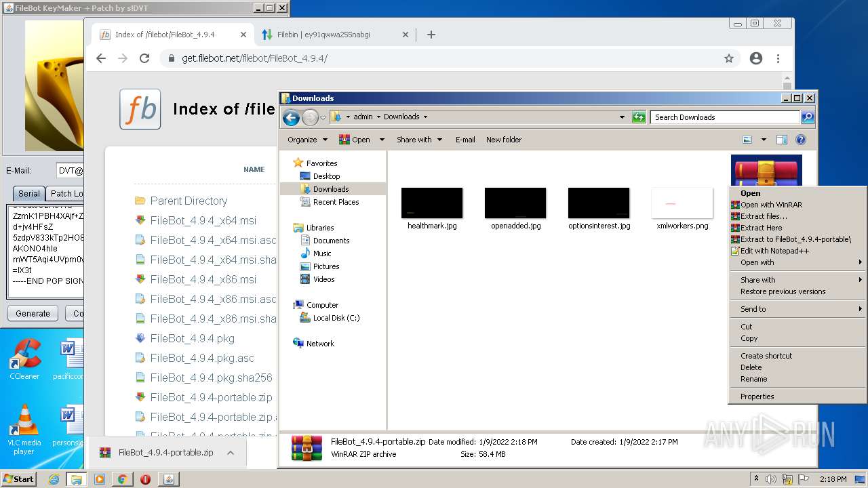Create a New folder in Downloads
This screenshot has width=868, height=488.
(504, 140)
